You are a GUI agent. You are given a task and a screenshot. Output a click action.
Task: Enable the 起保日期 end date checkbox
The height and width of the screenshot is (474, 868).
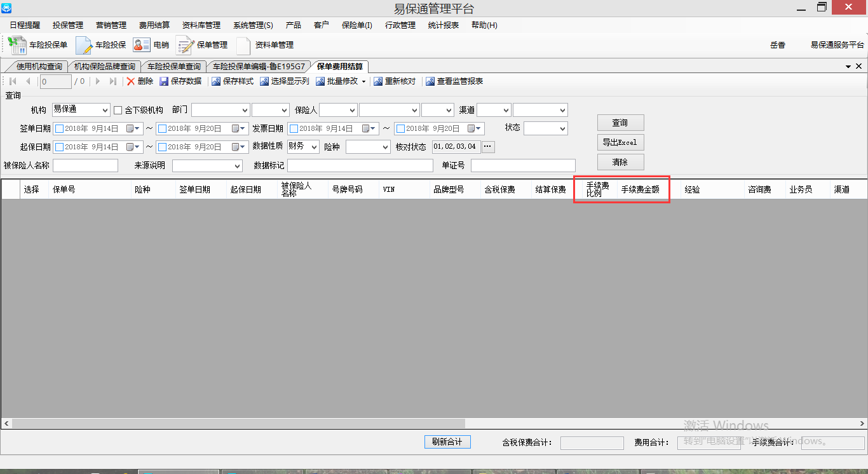tap(162, 147)
